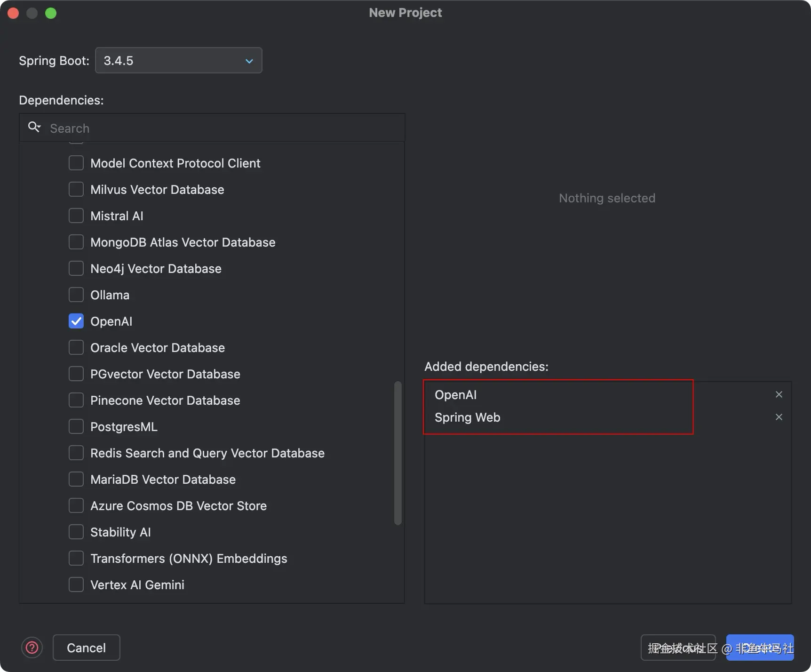Enable the Stability AI checkbox
Screen dimensions: 811x672
coord(76,532)
